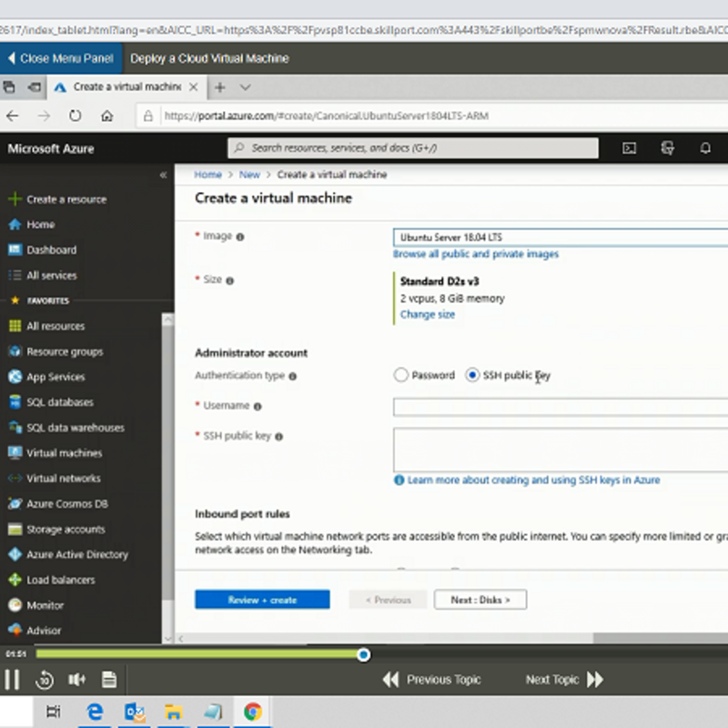Screen dimensions: 728x728
Task: Go to Previous Topic
Action: pos(431,680)
